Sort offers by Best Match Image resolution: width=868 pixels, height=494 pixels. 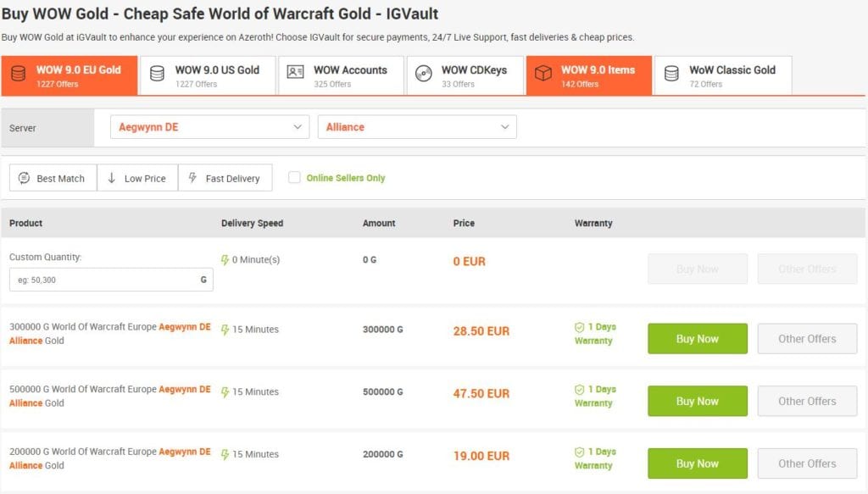[53, 178]
